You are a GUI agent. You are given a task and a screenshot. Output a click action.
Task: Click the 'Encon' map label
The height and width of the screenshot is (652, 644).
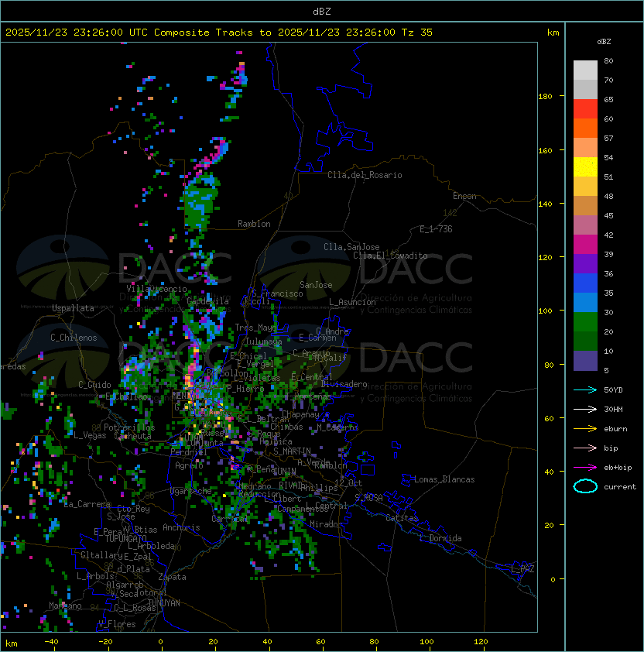(x=464, y=196)
